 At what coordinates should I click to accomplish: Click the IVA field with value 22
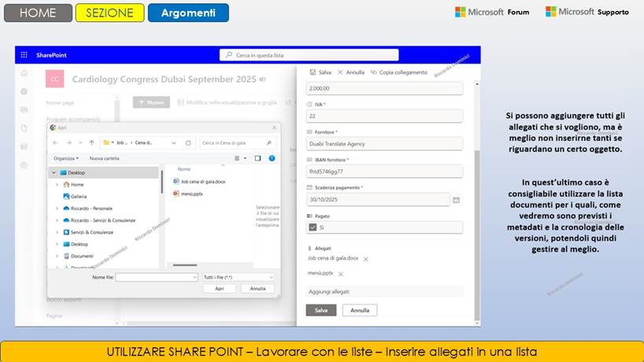pos(384,116)
